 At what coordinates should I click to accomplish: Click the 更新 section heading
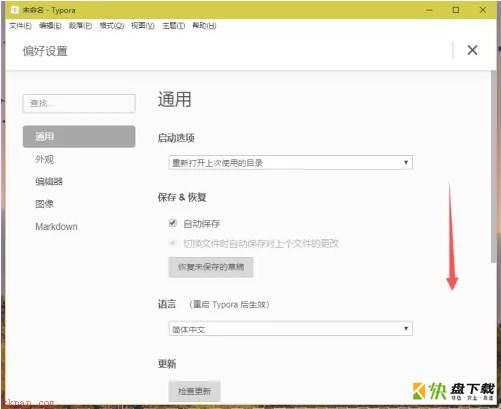tap(167, 364)
